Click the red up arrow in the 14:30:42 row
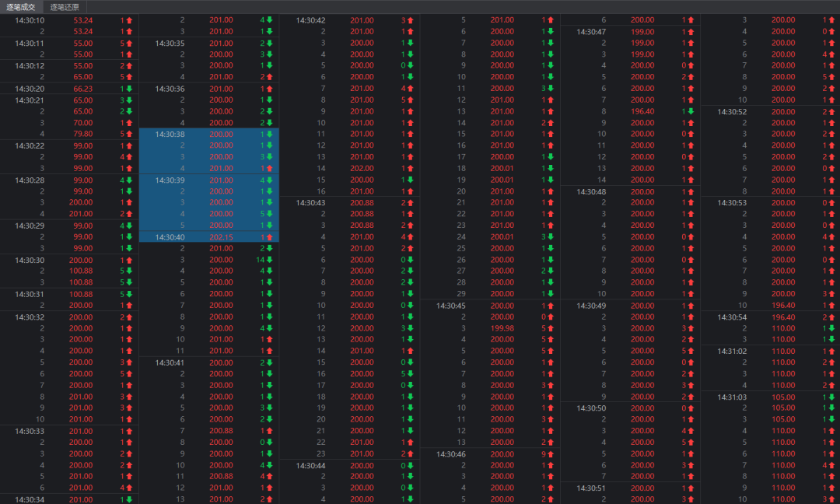Screen dimensions: 840x504 coord(410,20)
